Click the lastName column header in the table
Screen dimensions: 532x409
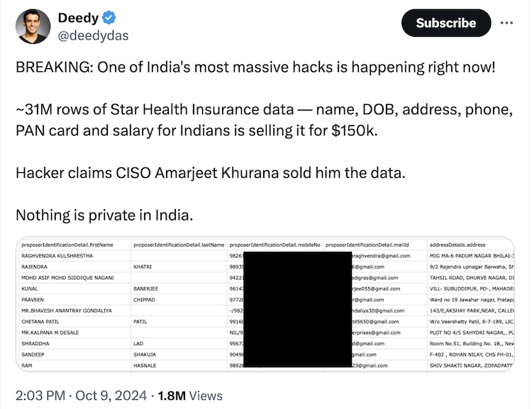(179, 245)
